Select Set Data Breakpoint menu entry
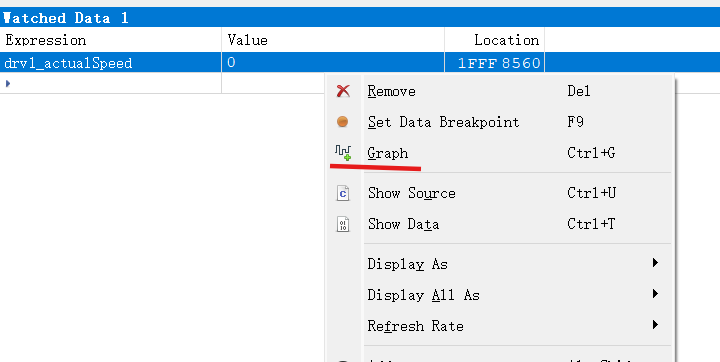The width and height of the screenshot is (720, 362). tap(500, 122)
